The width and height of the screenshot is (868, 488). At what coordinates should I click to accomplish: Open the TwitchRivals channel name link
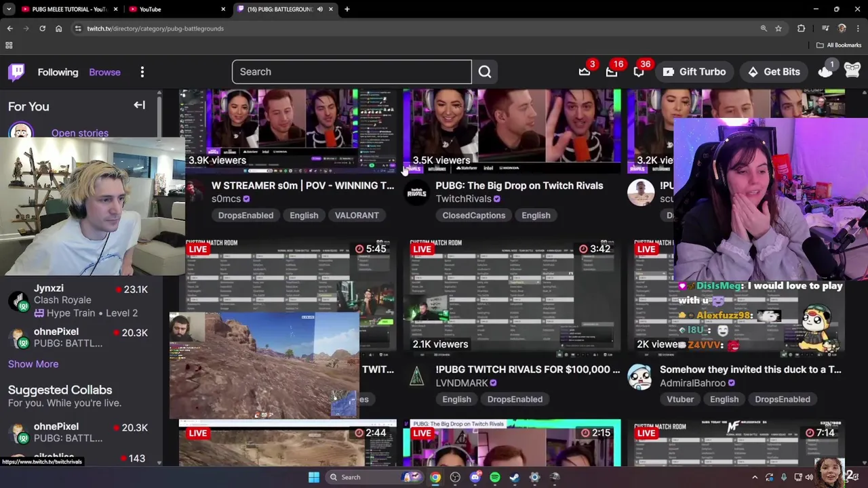[463, 199]
